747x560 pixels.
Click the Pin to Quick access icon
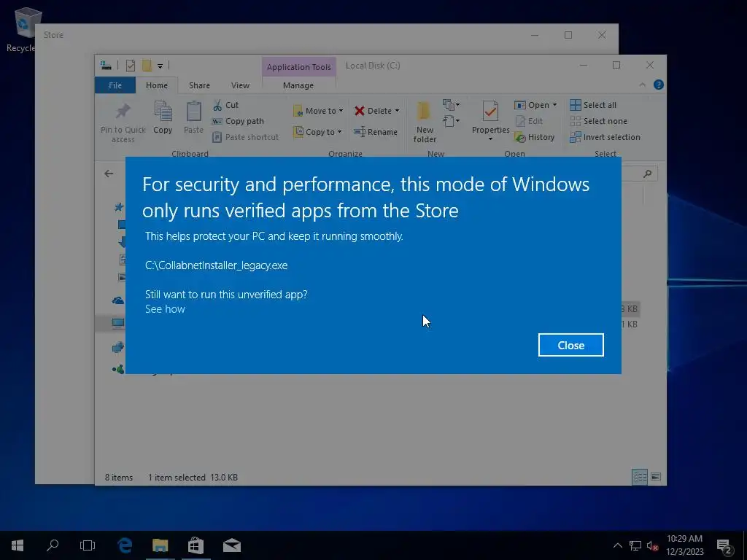[x=123, y=111]
